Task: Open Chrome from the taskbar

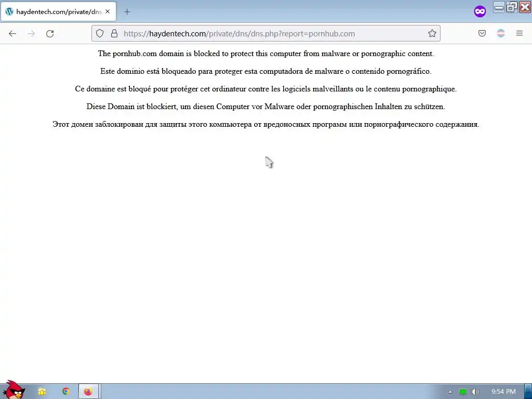Action: coord(66,392)
